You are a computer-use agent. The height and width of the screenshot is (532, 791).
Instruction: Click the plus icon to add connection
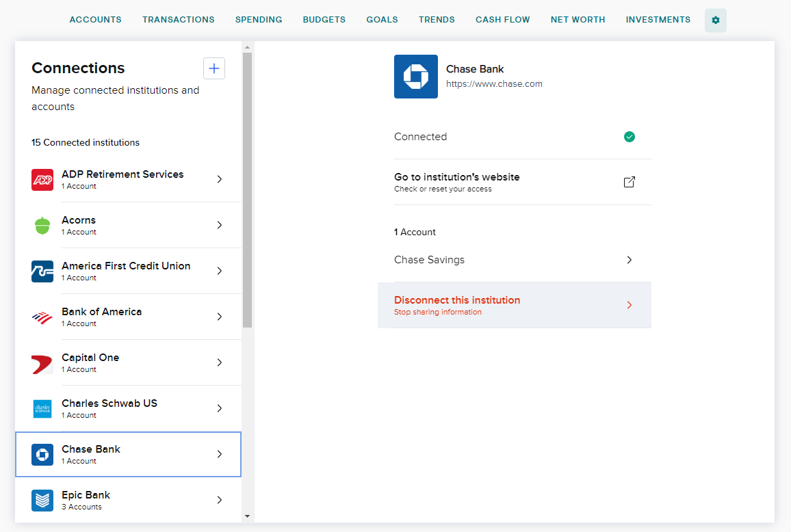(x=214, y=68)
